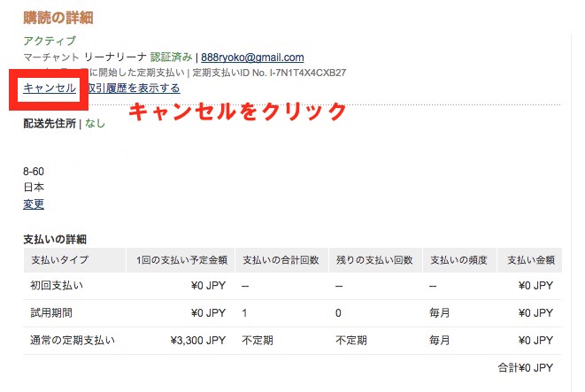Select the 購読の詳細 page heading

(x=58, y=18)
